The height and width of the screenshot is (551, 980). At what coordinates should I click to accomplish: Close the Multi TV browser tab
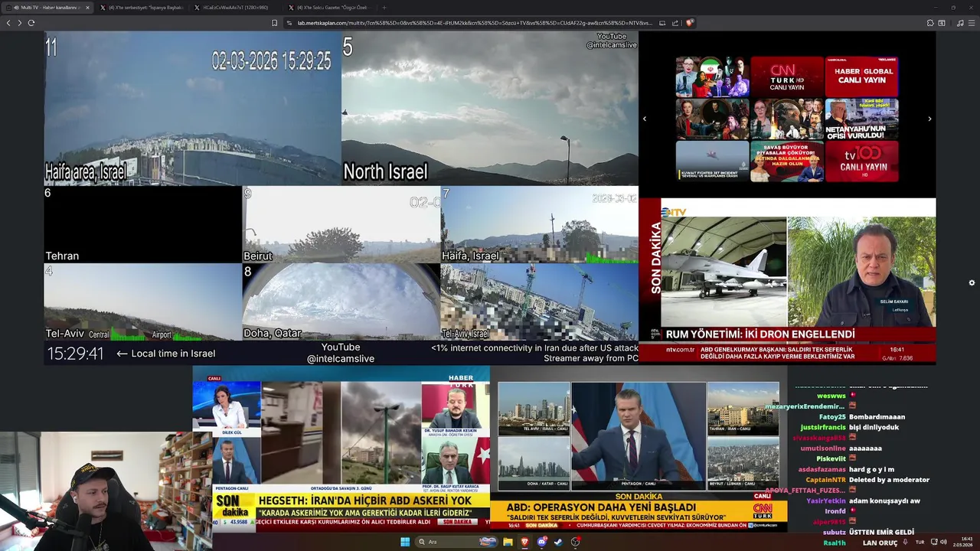point(87,8)
